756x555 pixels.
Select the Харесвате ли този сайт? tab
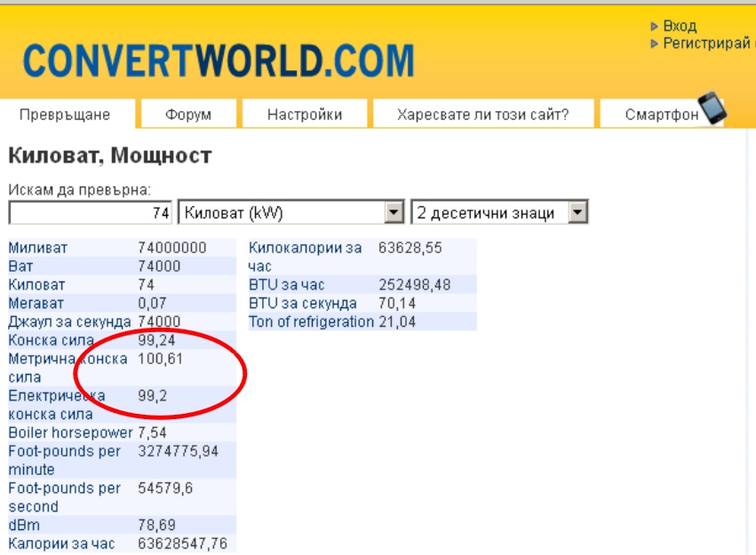pyautogui.click(x=482, y=115)
